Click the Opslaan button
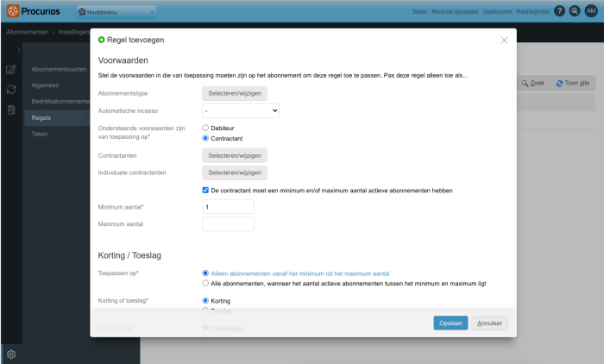The image size is (604, 364). point(450,323)
